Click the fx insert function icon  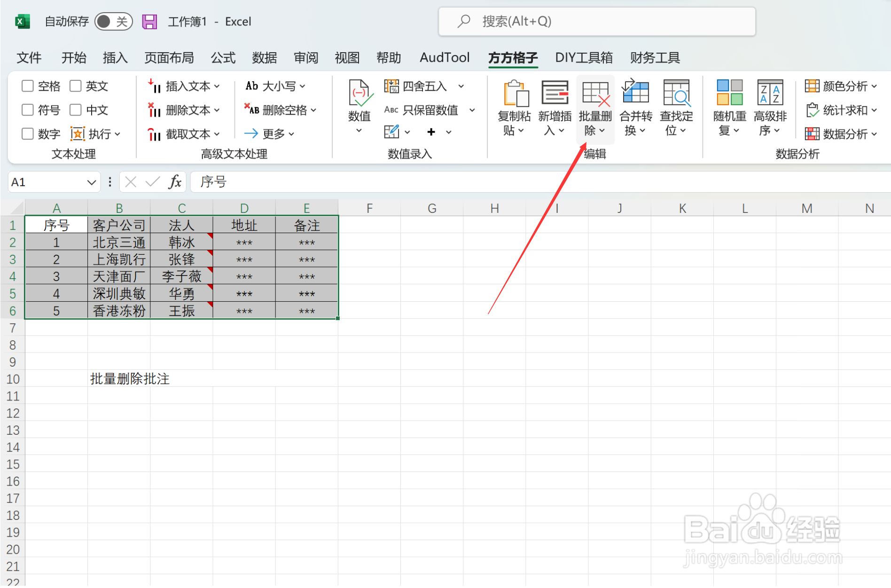click(x=175, y=181)
